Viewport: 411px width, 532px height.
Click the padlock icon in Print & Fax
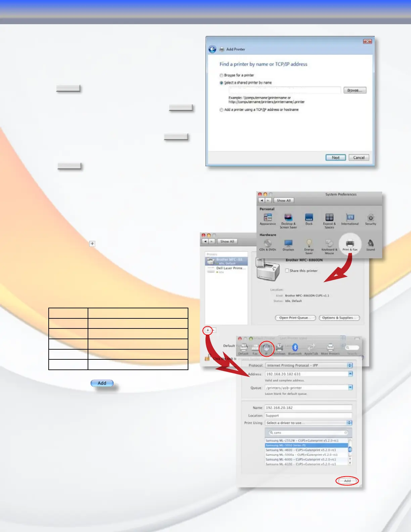207,358
